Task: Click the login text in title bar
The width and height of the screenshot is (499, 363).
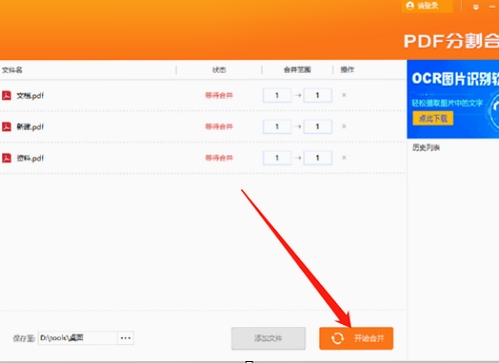Action: click(428, 6)
